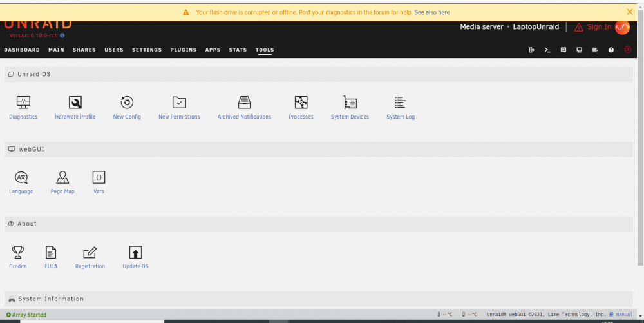
Task: Click the Unraid OS section header
Action: pyautogui.click(x=318, y=74)
